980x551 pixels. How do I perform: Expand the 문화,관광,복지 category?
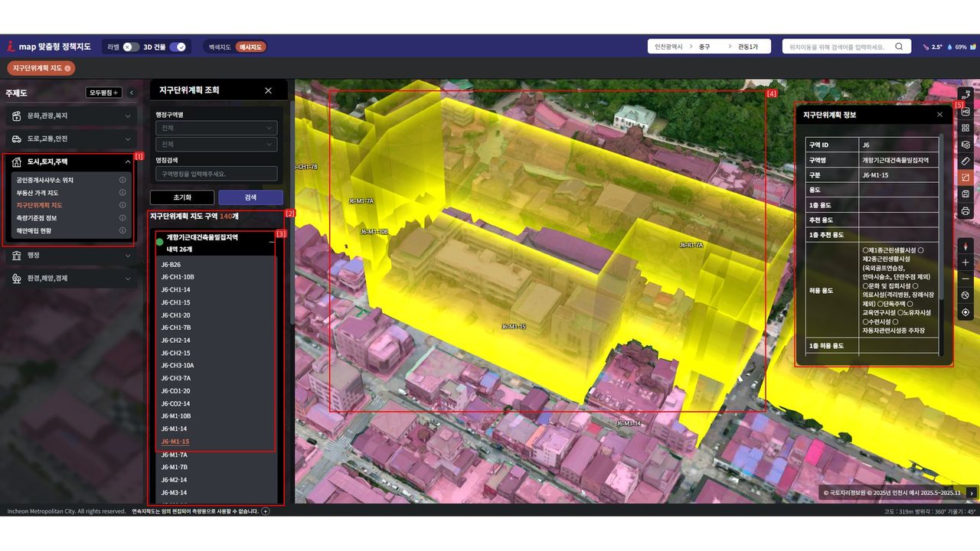tap(70, 116)
